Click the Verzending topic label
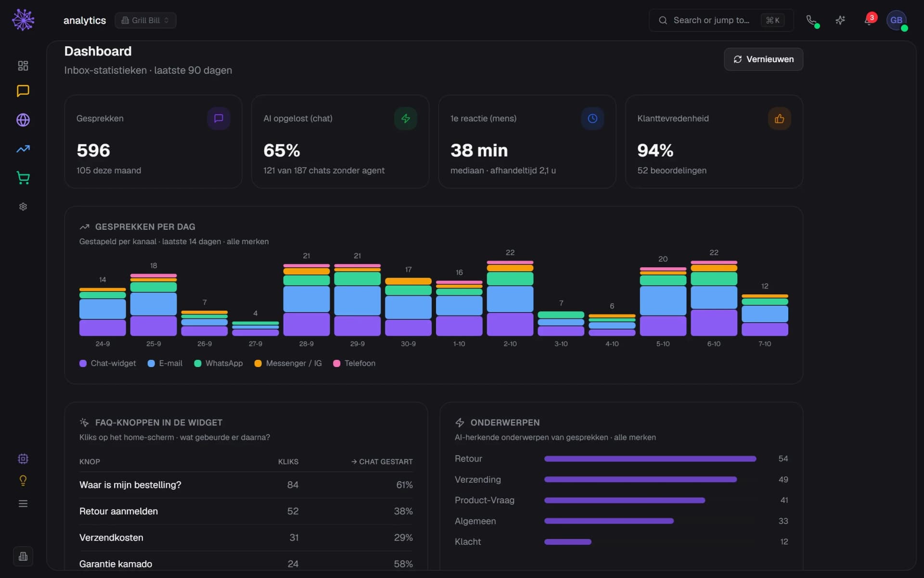The height and width of the screenshot is (578, 924). pyautogui.click(x=478, y=479)
